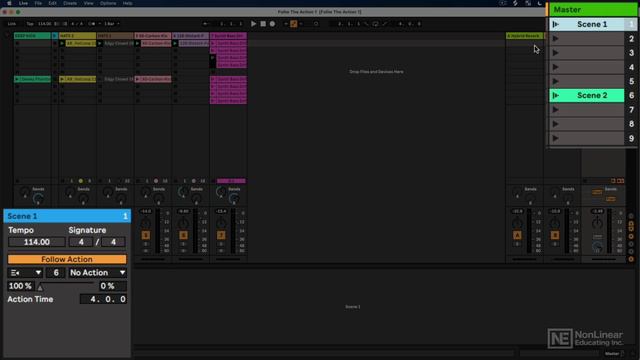Screen dimensions: 640x360
Task: Launch Scene 2 with its play icon
Action: (x=556, y=96)
